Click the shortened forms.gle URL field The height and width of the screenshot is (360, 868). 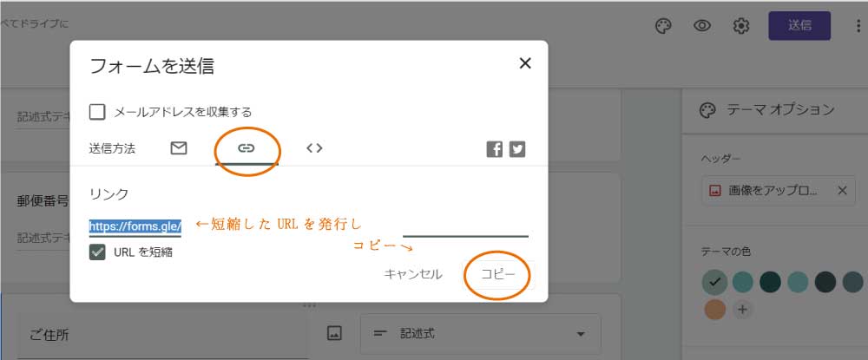135,226
